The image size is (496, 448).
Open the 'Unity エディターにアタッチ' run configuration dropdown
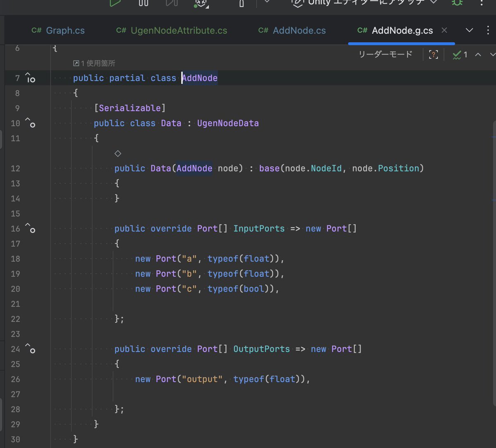(365, 2)
